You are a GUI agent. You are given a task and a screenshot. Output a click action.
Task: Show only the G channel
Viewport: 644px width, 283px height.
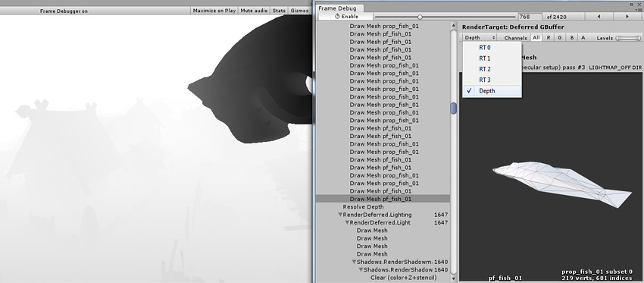(559, 37)
